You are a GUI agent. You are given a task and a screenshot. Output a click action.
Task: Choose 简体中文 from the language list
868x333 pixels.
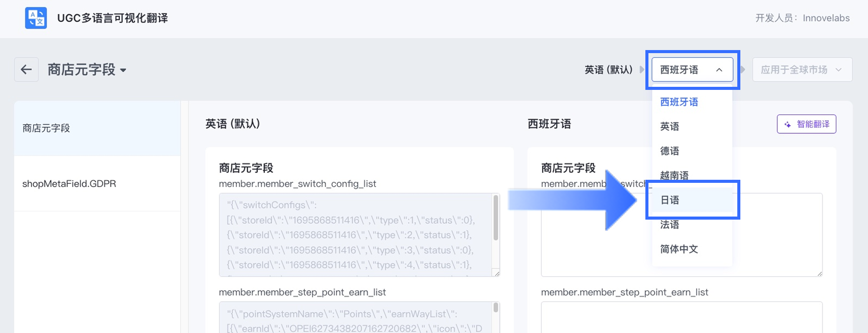[x=692, y=249]
